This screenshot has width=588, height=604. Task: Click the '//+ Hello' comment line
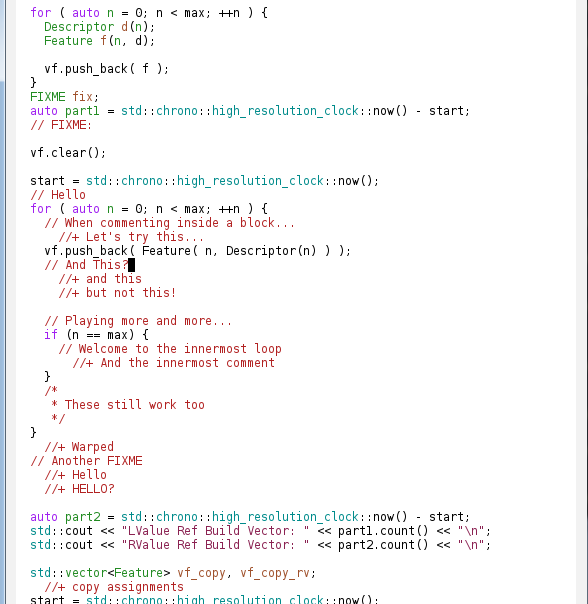76,475
